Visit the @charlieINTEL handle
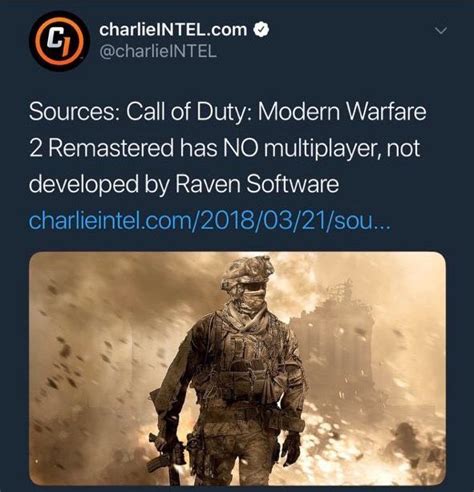Image resolution: width=474 pixels, height=492 pixels. point(158,51)
